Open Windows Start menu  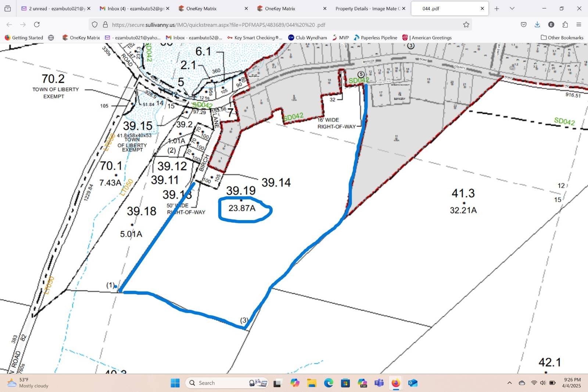click(x=175, y=383)
